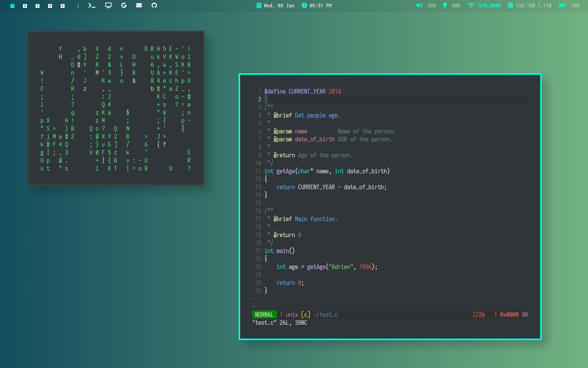Click the volume speaker icon
The height and width of the screenshot is (368, 588).
[x=419, y=6]
